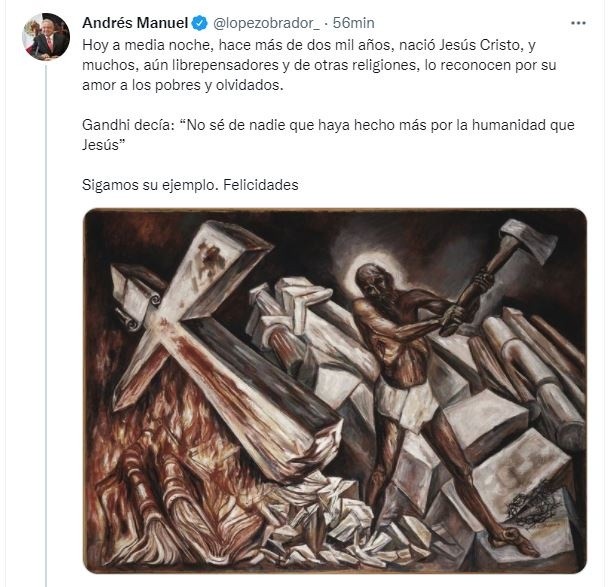Click the Gandhi quote paragraph
Image resolution: width=613 pixels, height=587 pixels.
(328, 135)
